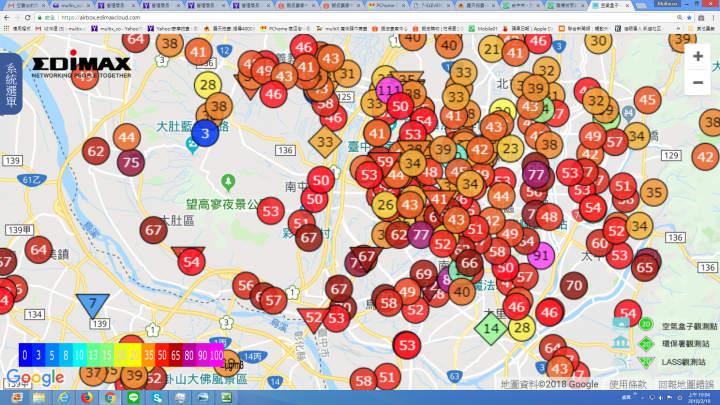Select the magenta marker showing 91
Image resolution: width=720 pixels, height=405 pixels.
[x=541, y=255]
